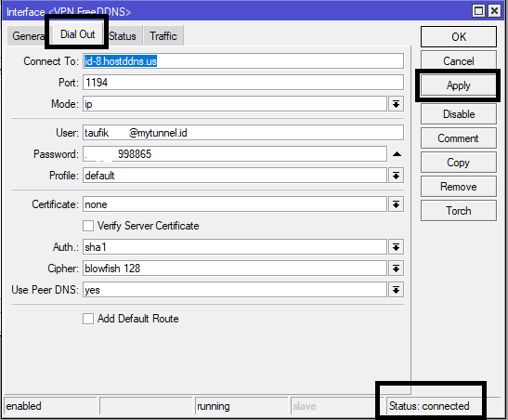This screenshot has width=508, height=420.
Task: Focus the Connect To address field
Action: [243, 61]
